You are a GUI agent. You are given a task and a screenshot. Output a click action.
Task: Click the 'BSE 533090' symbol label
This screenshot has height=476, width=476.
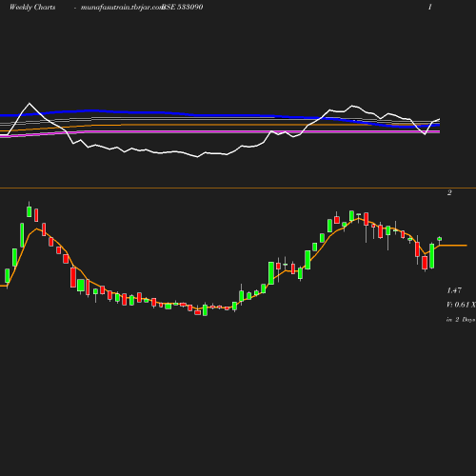[183, 7]
